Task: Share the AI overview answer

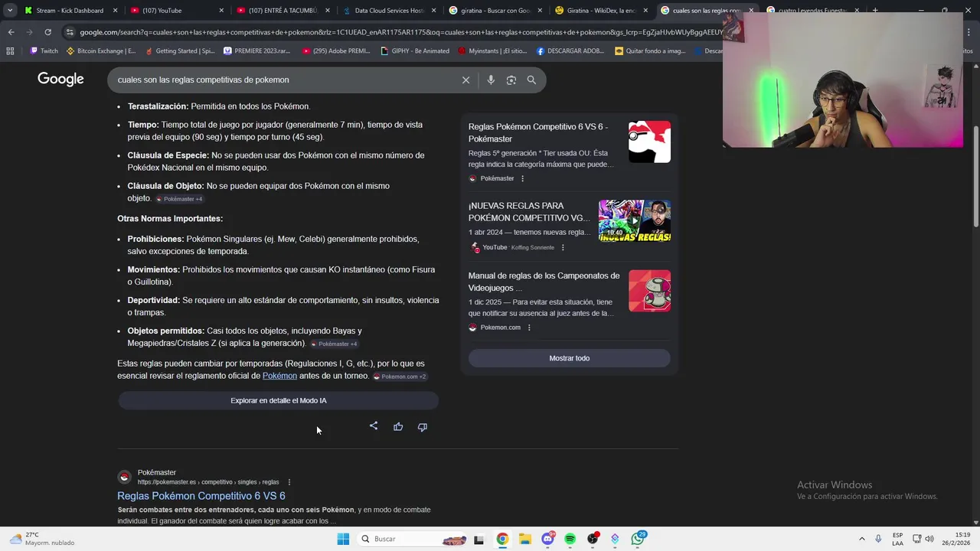Action: coord(374,426)
